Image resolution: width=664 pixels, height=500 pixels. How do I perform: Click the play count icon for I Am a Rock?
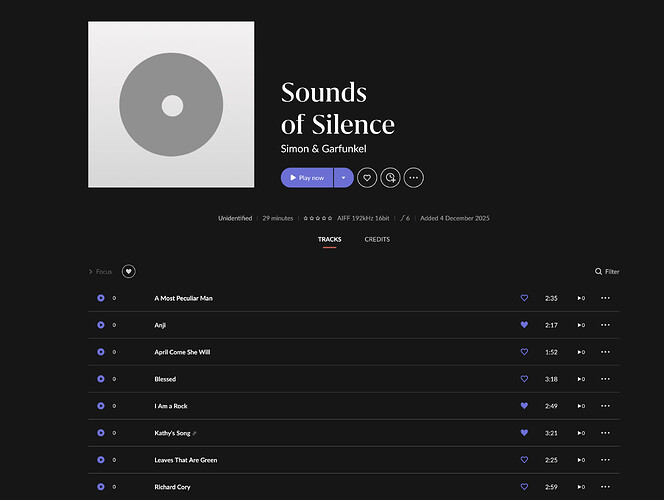[581, 406]
